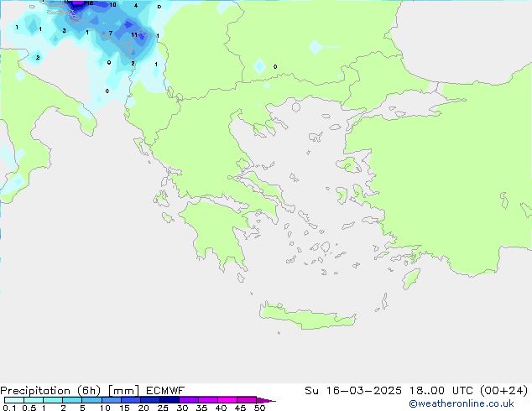Choose the 10–15 mm legend color box

tap(111, 400)
